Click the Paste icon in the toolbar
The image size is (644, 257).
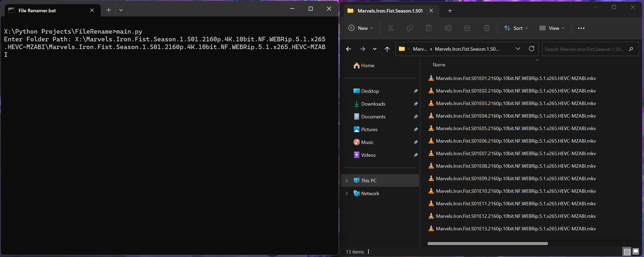click(x=429, y=28)
